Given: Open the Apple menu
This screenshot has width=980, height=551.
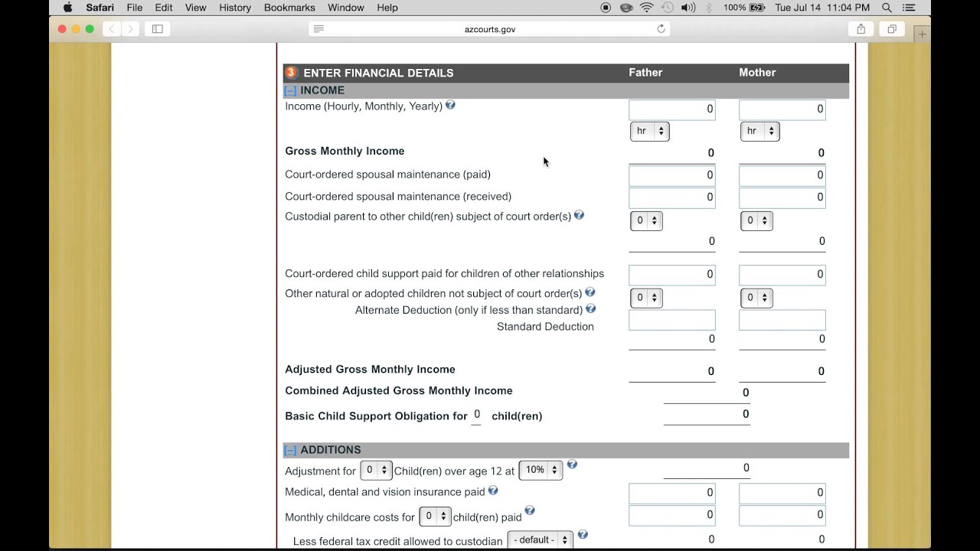Looking at the screenshot, I should [67, 8].
